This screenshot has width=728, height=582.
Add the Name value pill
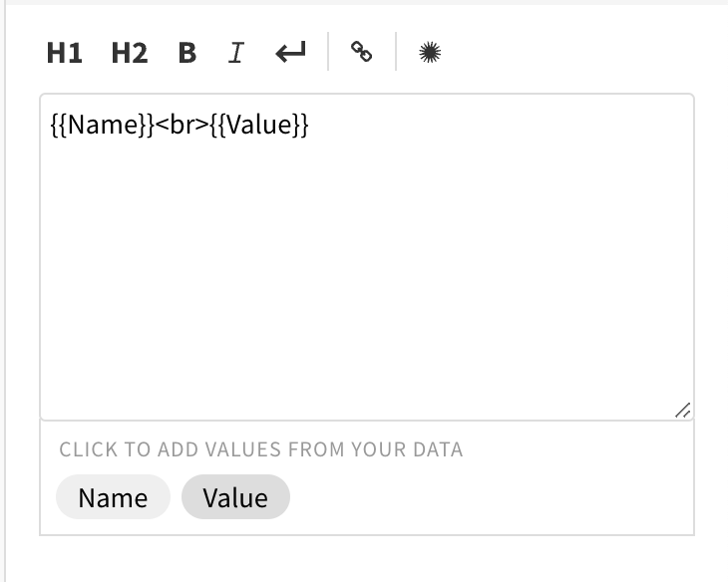[113, 497]
